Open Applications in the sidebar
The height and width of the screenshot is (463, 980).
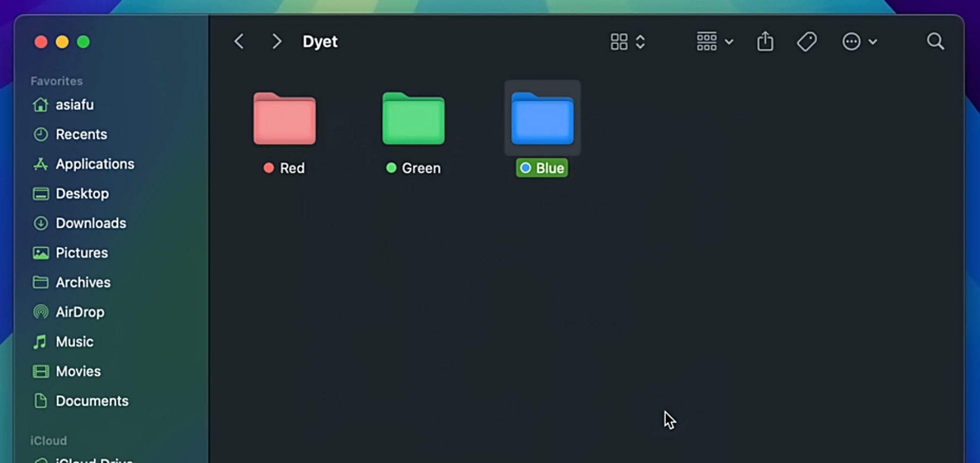[x=95, y=164]
